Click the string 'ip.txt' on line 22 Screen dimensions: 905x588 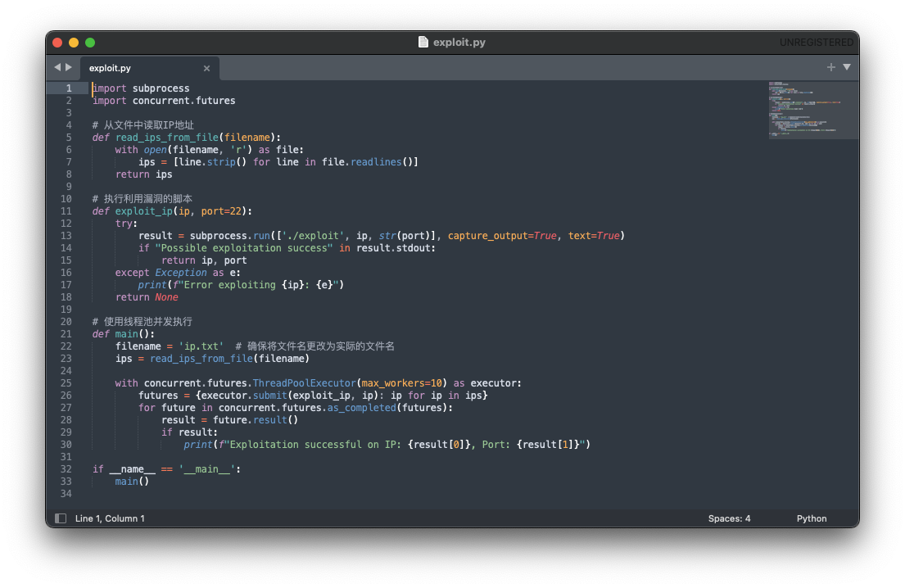(201, 346)
